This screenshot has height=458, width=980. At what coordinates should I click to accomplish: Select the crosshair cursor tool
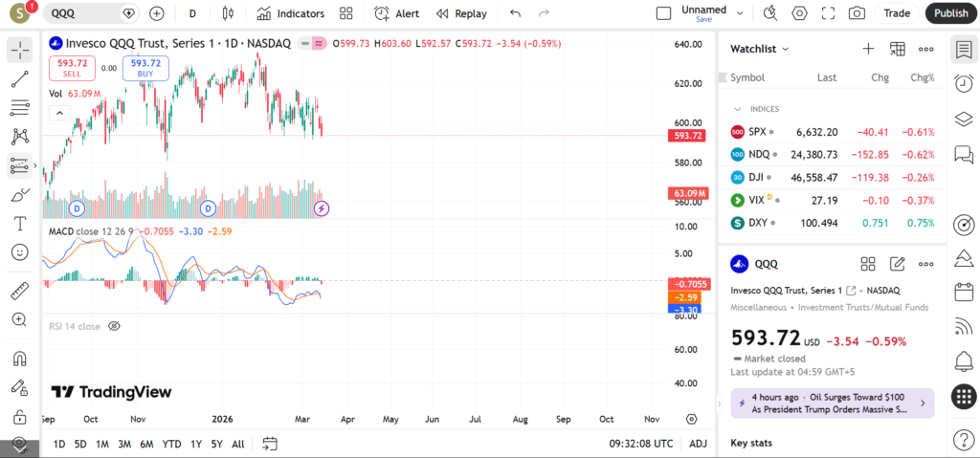(x=19, y=50)
